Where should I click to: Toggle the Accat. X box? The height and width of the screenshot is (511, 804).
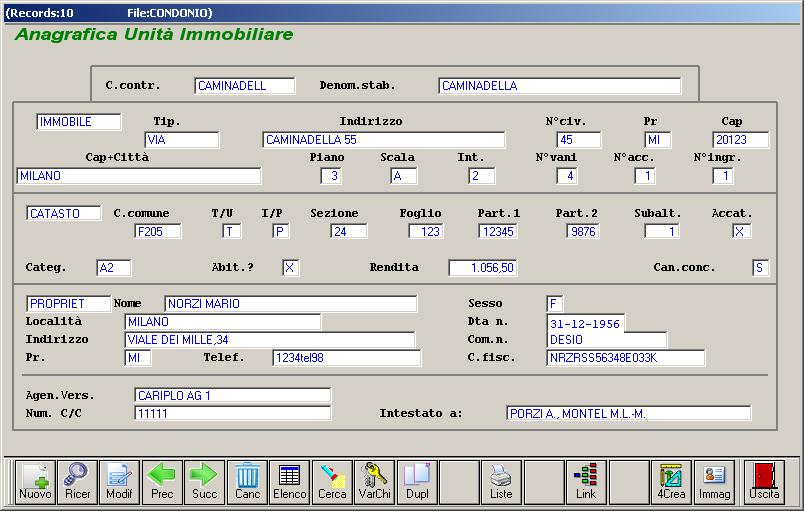(741, 231)
